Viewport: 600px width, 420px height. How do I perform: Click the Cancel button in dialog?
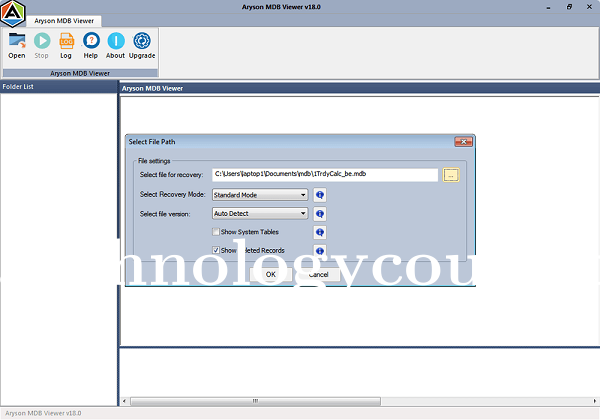pos(318,275)
